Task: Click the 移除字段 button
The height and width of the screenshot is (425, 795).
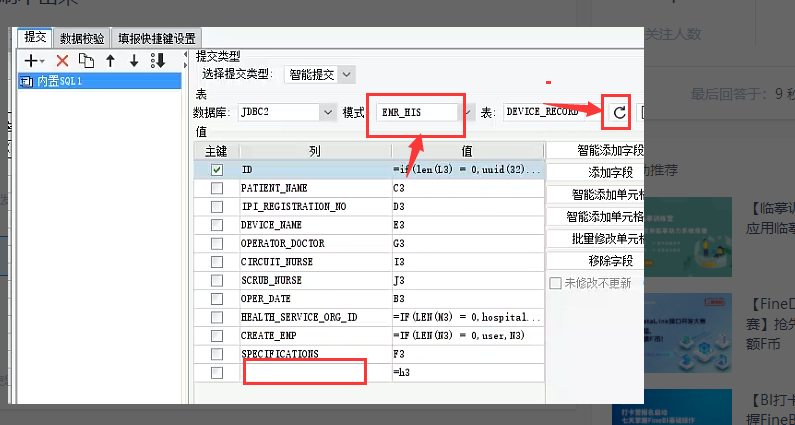Action: point(595,261)
